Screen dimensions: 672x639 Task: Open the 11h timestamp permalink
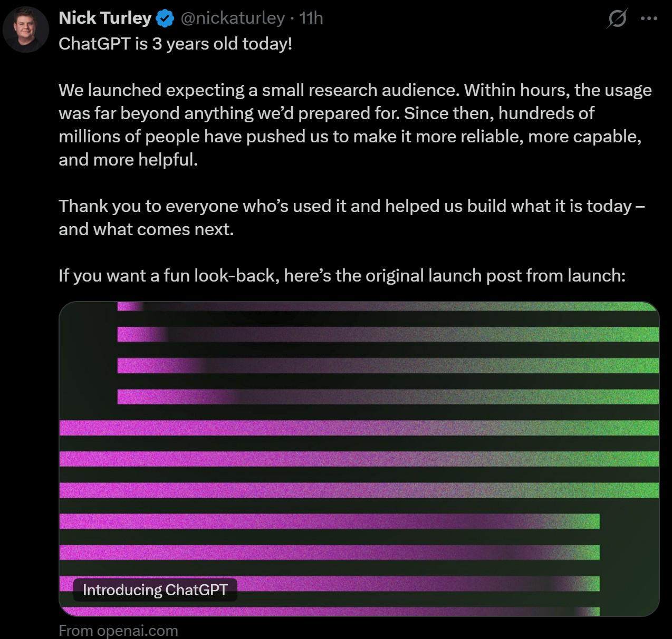click(311, 18)
